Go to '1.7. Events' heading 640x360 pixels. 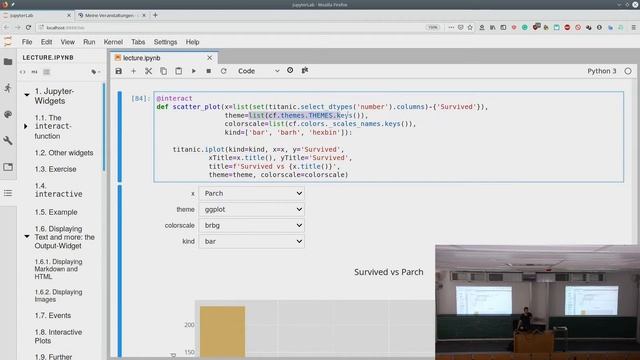tap(53, 316)
